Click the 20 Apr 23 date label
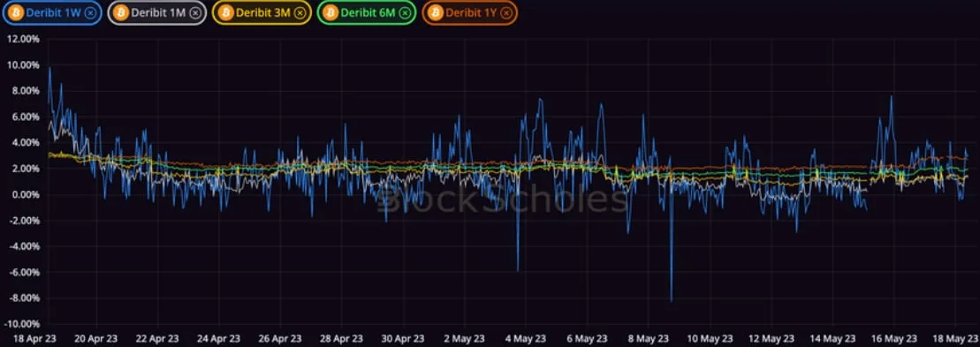The height and width of the screenshot is (347, 980). (x=96, y=339)
